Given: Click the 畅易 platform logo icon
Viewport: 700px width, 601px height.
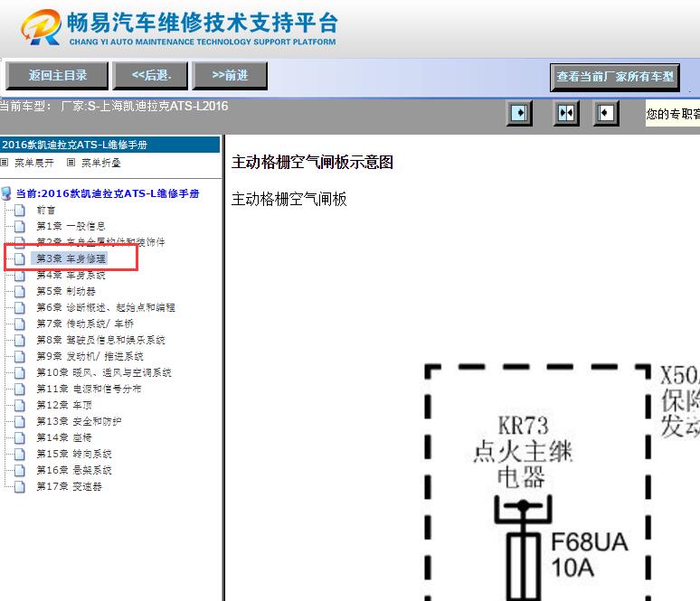Looking at the screenshot, I should click(41, 27).
